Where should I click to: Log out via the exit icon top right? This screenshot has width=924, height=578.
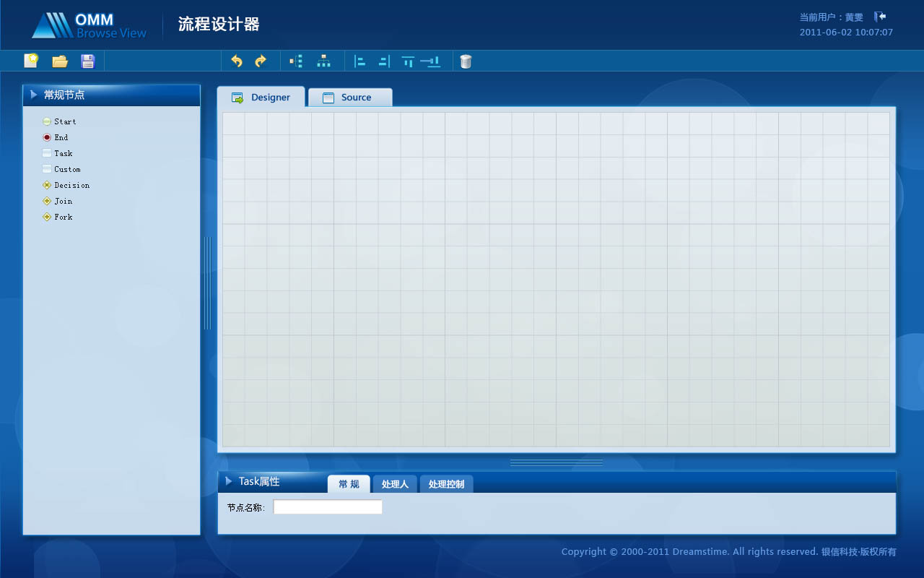(x=880, y=15)
